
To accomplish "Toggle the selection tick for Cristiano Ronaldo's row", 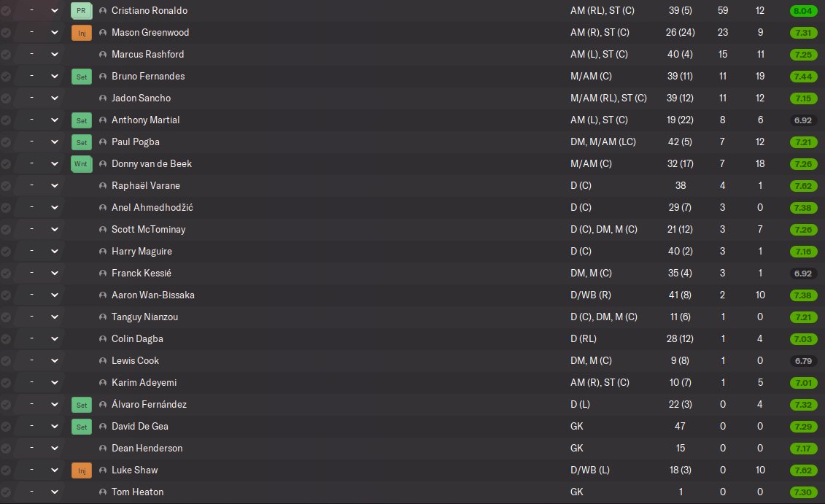I will point(6,11).
